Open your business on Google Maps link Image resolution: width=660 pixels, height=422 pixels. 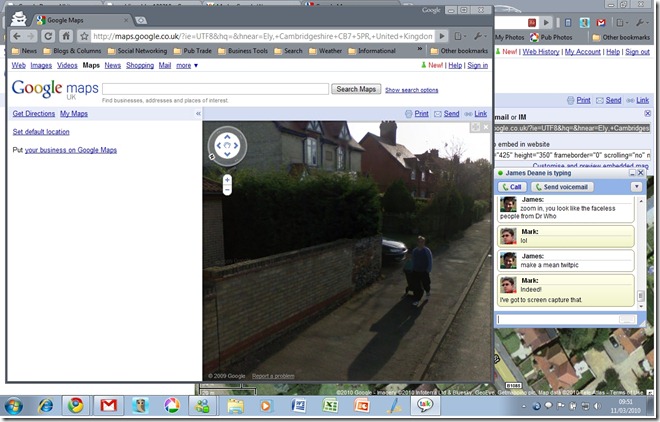click(x=71, y=150)
